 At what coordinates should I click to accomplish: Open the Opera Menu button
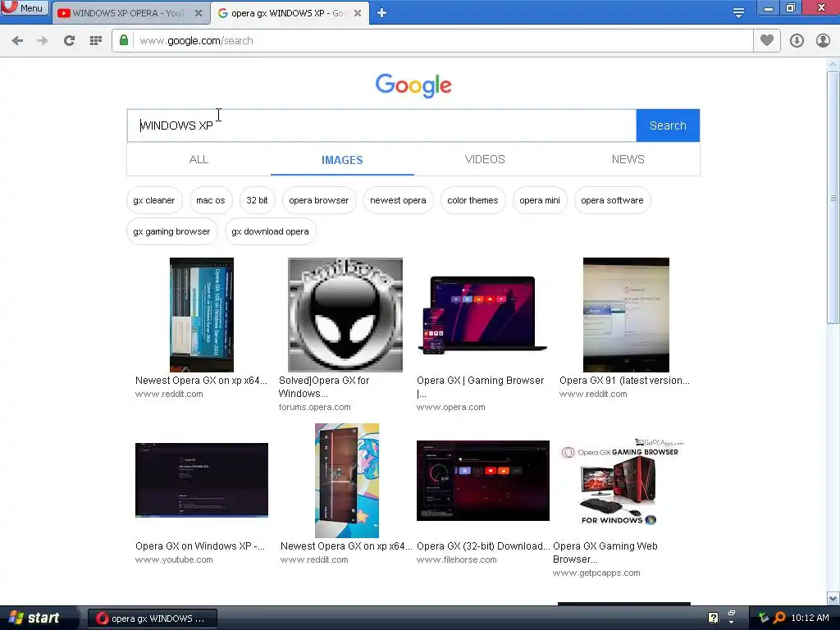tap(24, 8)
